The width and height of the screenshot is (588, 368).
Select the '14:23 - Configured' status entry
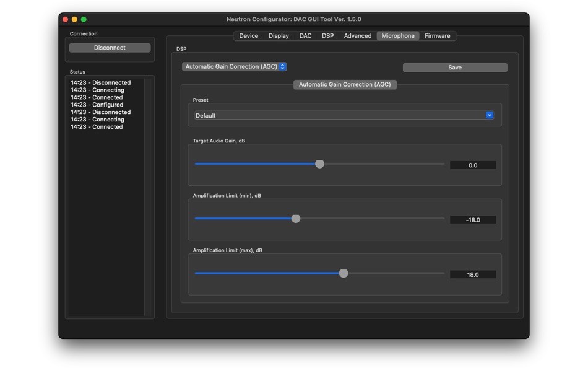(x=97, y=105)
